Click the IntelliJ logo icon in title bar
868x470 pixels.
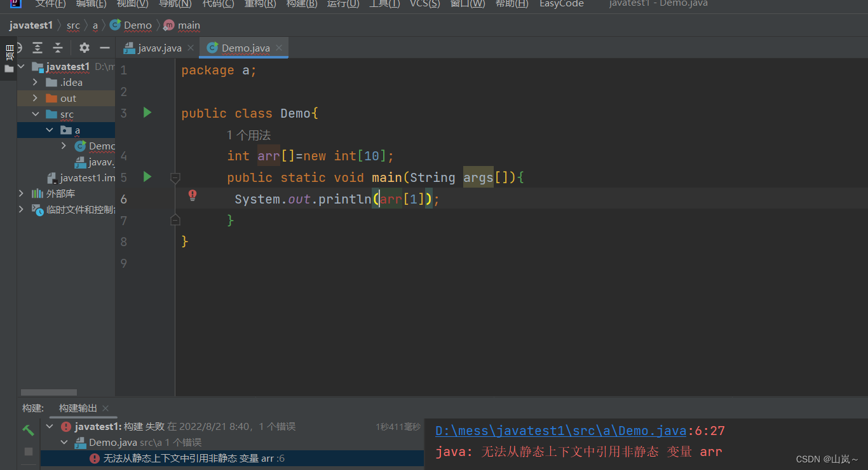pos(15,3)
